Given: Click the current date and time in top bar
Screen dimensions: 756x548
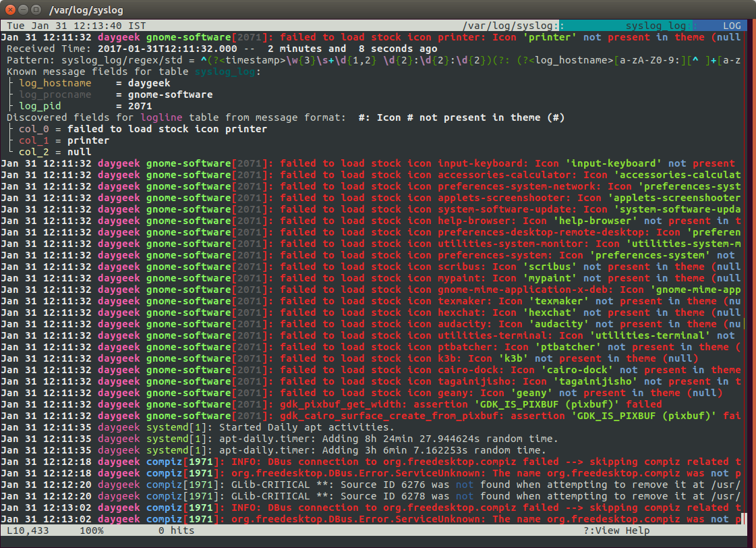Looking at the screenshot, I should tap(73, 26).
